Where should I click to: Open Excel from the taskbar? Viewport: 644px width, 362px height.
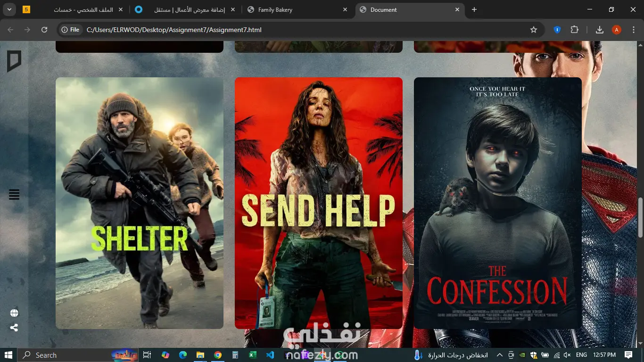253,355
